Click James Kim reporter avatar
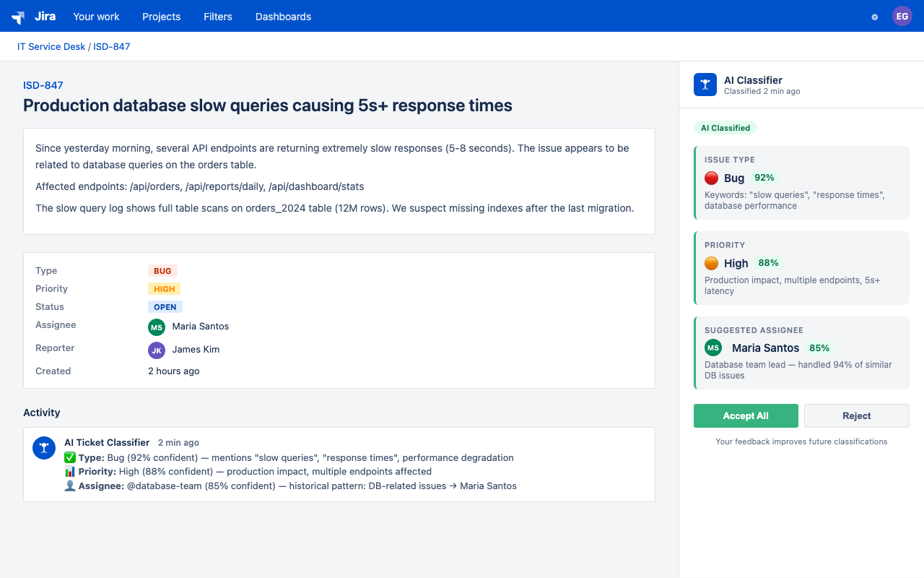Screen dimensions: 924x578 [x=156, y=350]
